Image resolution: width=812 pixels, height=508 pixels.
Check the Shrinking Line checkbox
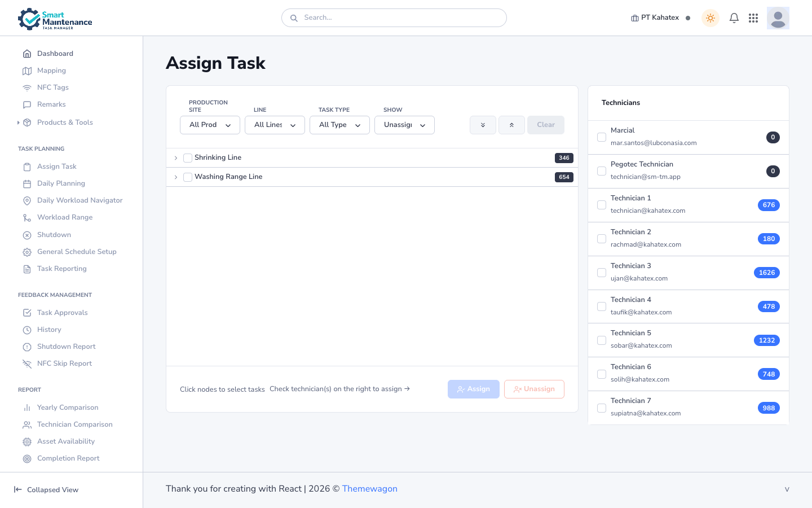coord(188,158)
